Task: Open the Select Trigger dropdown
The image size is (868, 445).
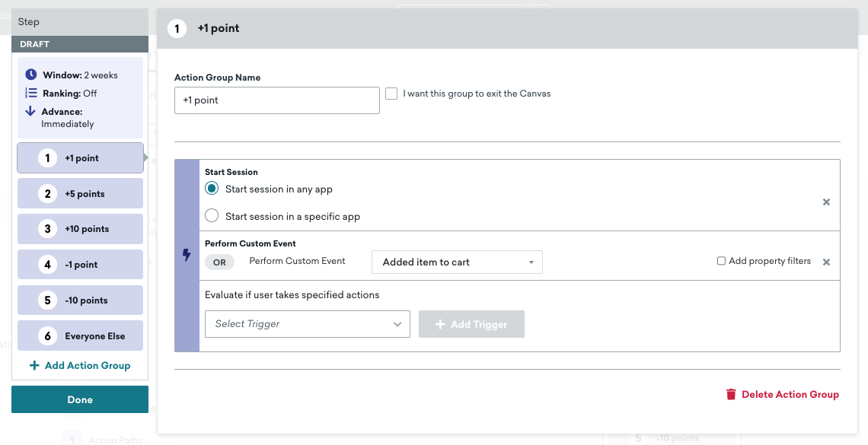Action: pos(308,324)
